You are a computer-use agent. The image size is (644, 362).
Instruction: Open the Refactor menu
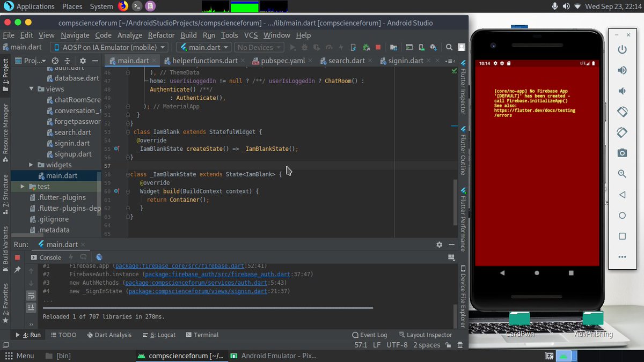(161, 35)
